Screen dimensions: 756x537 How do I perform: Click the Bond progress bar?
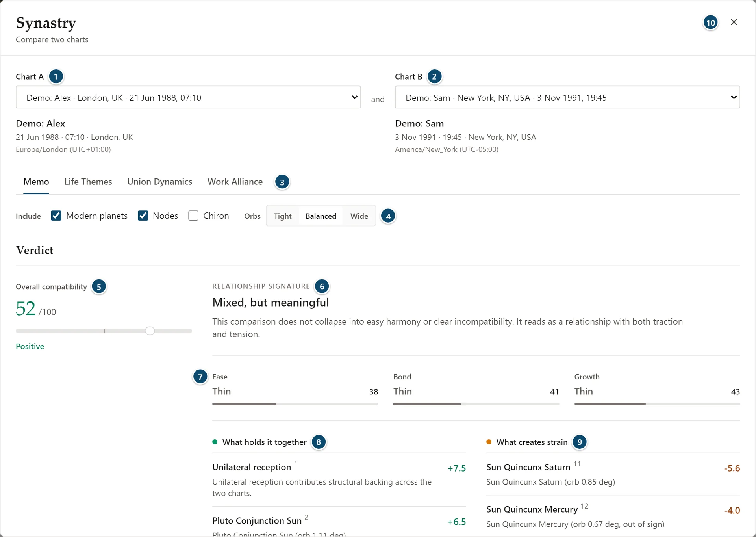476,404
